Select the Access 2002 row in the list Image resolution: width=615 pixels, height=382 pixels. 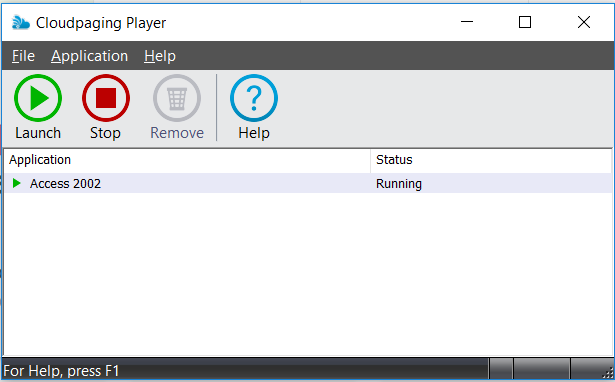pyautogui.click(x=308, y=183)
